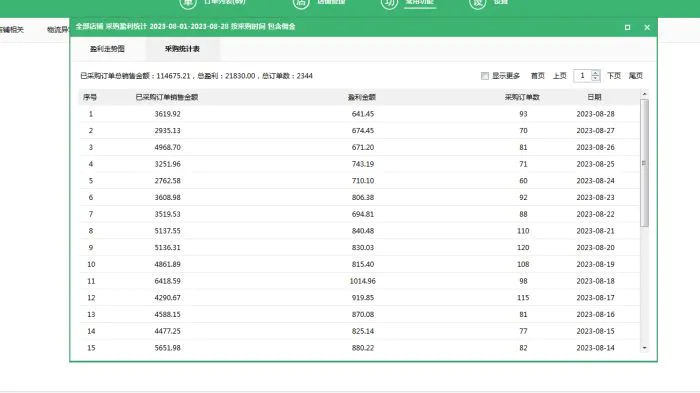Click the 功 circle icon in header
This screenshot has width=700, height=393.
tap(389, 3)
